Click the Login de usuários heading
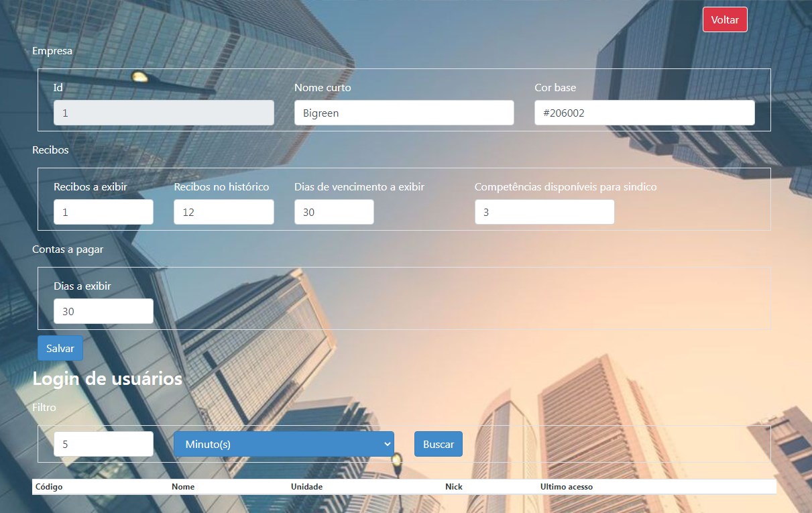 pos(107,379)
